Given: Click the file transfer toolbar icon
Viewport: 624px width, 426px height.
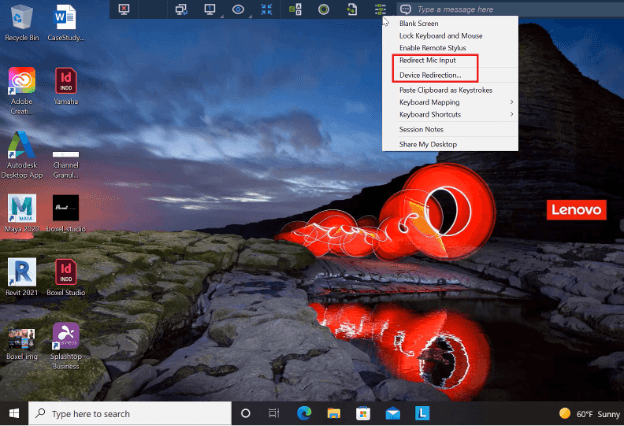Looking at the screenshot, I should pos(351,9).
